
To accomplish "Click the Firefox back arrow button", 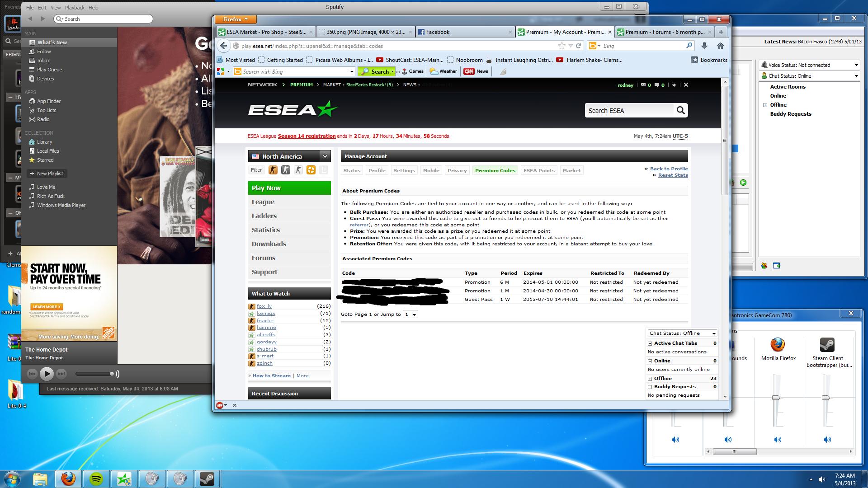I will click(224, 46).
